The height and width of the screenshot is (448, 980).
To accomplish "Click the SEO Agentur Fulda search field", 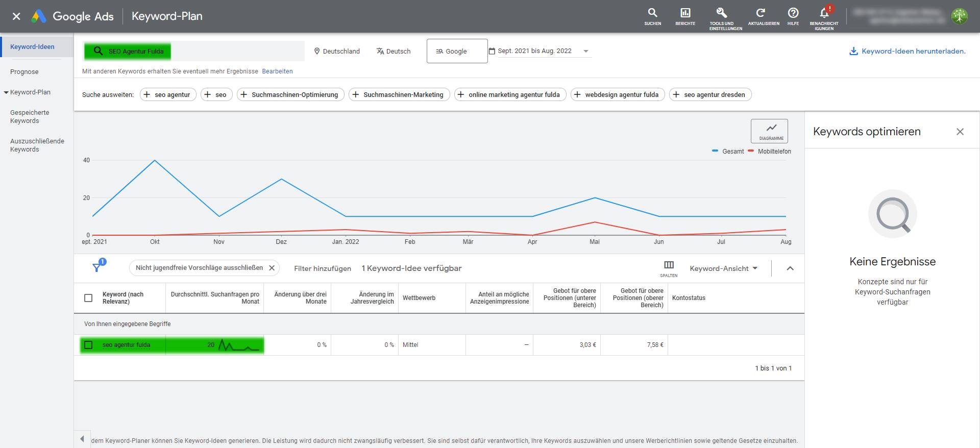I will 194,51.
